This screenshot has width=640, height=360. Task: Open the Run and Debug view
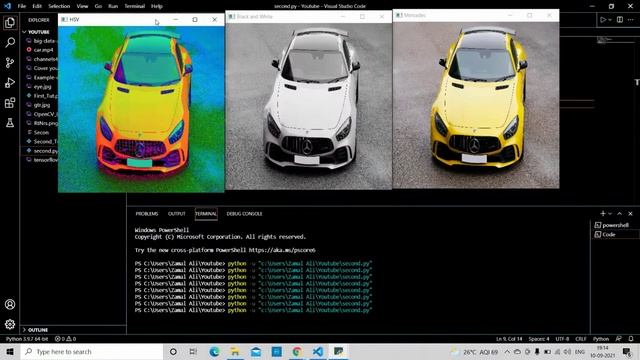point(10,82)
